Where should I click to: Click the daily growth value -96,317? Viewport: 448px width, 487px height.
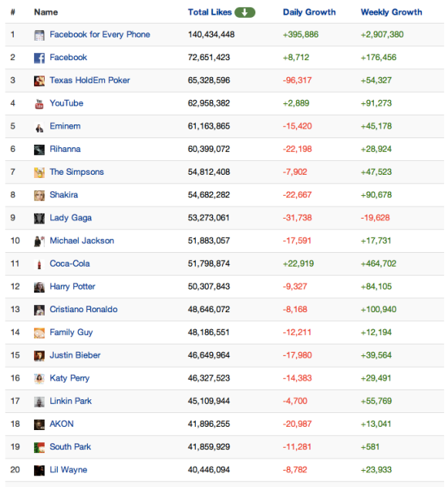(297, 80)
